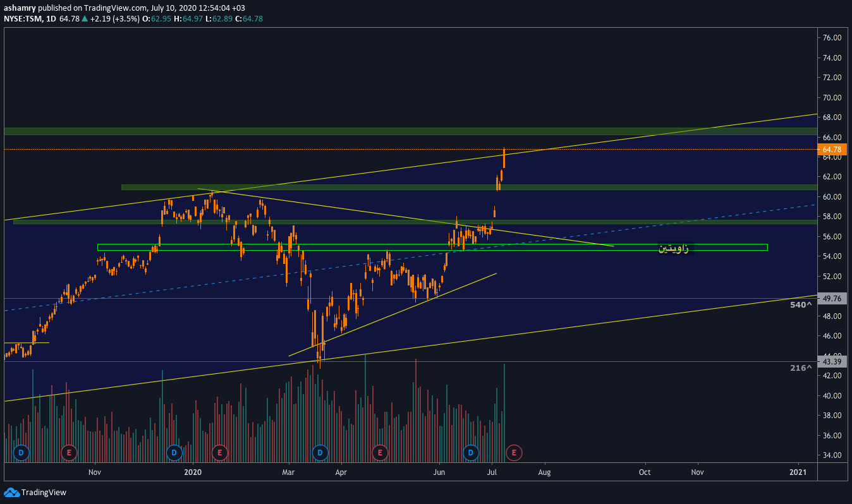
Task: Select the 540^ annotation text
Action: coord(800,305)
